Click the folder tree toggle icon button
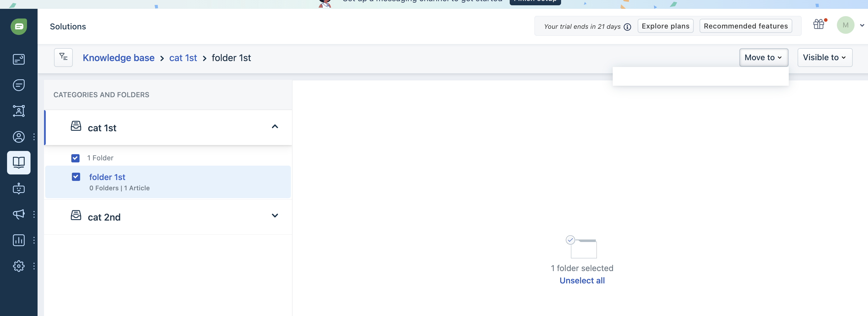 click(x=63, y=57)
